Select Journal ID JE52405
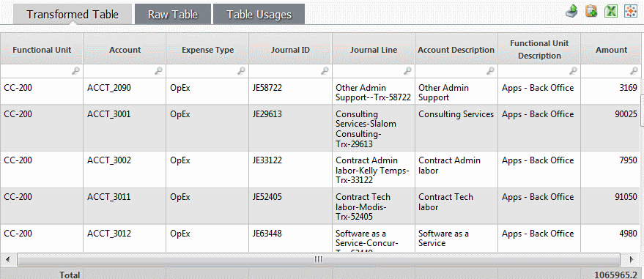The height and width of the screenshot is (279, 644). point(290,206)
